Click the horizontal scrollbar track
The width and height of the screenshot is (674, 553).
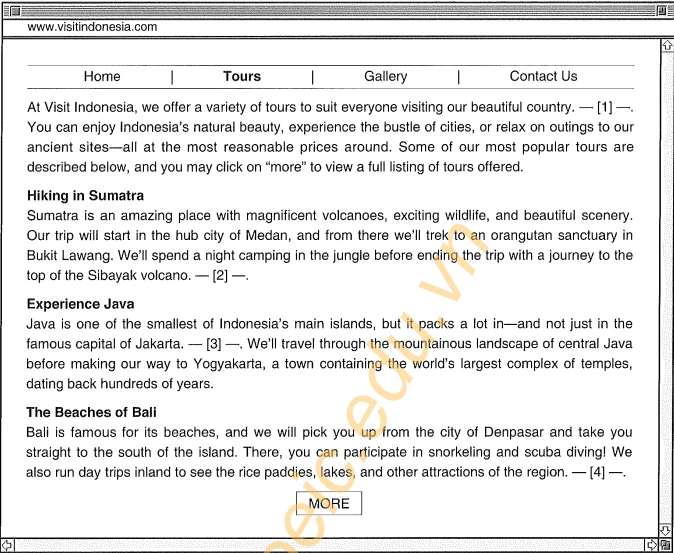329,545
